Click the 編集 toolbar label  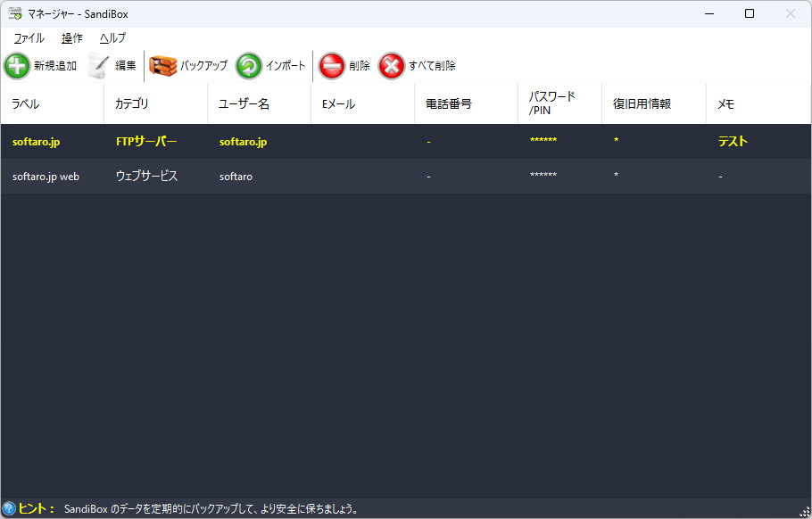point(126,66)
